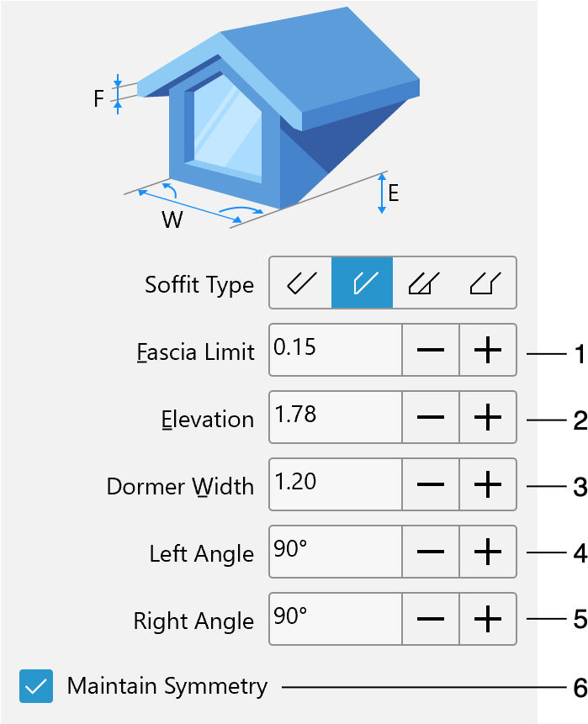
Task: Select the first soffit type icon
Action: point(300,283)
